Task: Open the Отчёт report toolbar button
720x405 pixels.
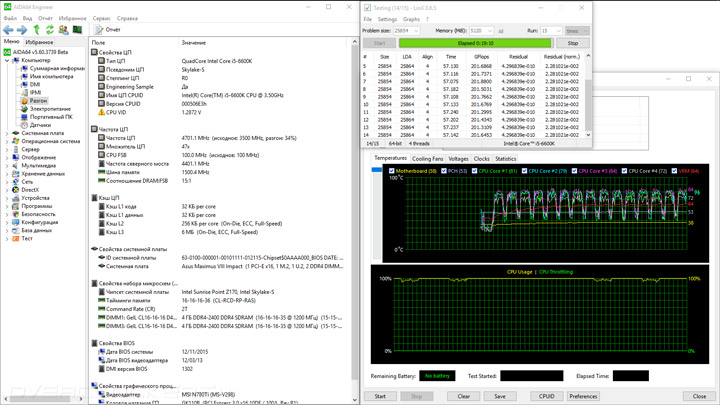Action: [107, 30]
